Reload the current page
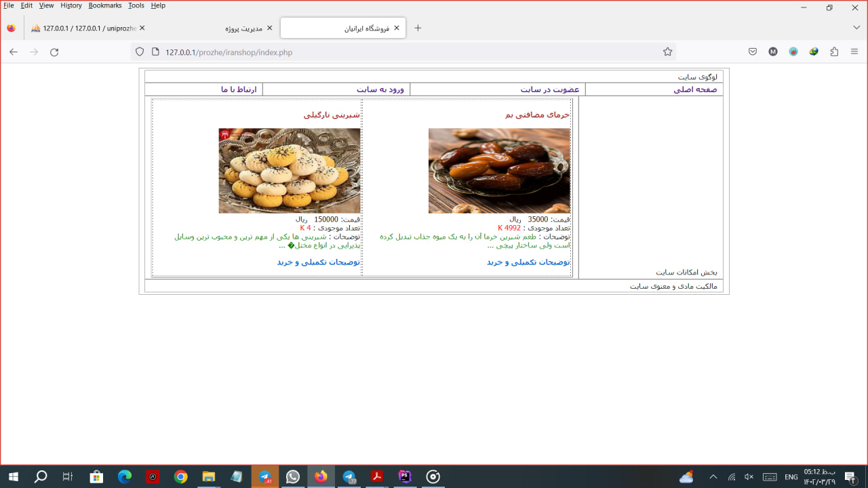Image resolution: width=868 pixels, height=488 pixels. (54, 52)
